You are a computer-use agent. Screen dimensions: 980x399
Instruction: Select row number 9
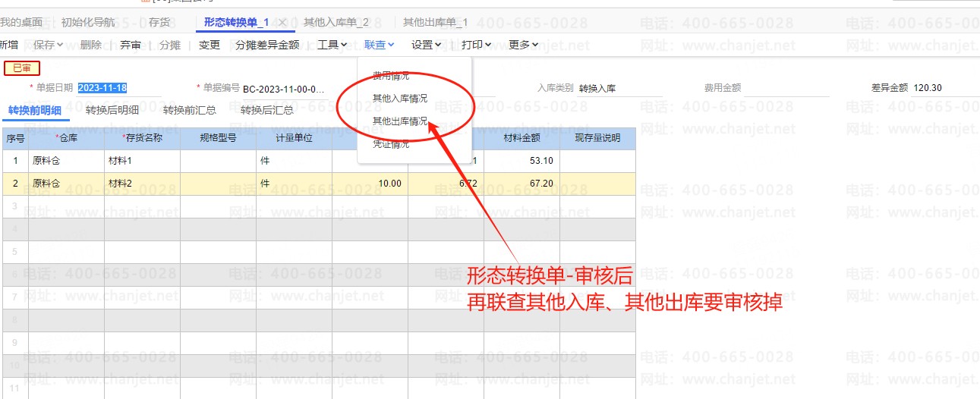[16, 343]
